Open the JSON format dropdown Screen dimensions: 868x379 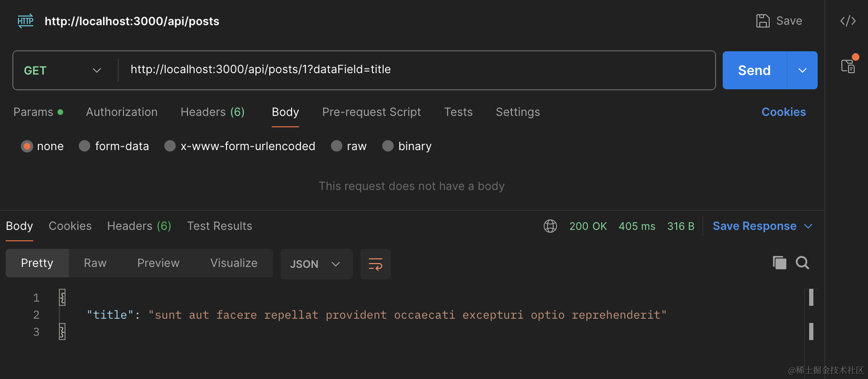316,264
